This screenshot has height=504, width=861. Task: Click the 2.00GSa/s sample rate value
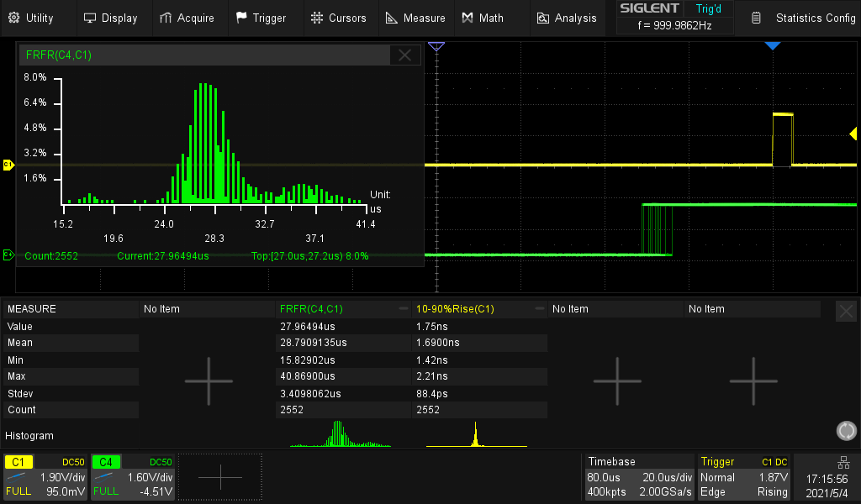(666, 492)
